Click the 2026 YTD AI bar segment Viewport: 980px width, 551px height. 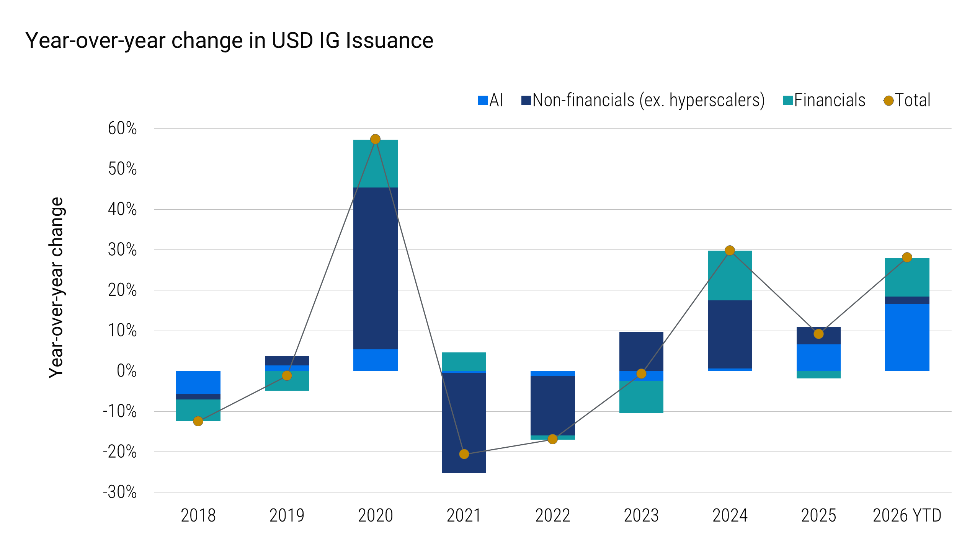click(x=907, y=337)
